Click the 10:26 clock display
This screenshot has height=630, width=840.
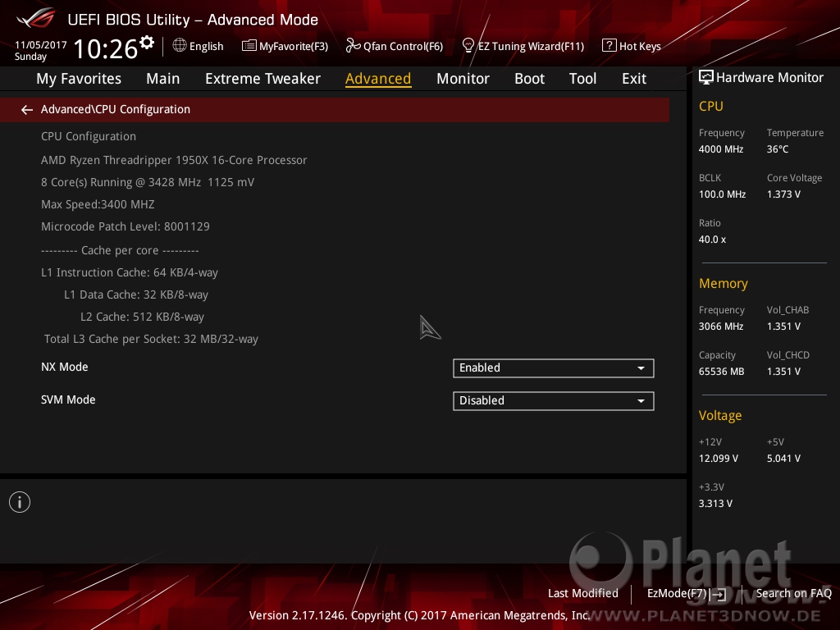(x=106, y=48)
